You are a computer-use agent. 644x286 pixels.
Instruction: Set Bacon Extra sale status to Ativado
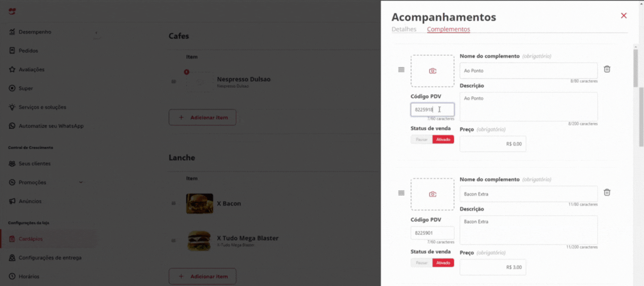pyautogui.click(x=443, y=263)
